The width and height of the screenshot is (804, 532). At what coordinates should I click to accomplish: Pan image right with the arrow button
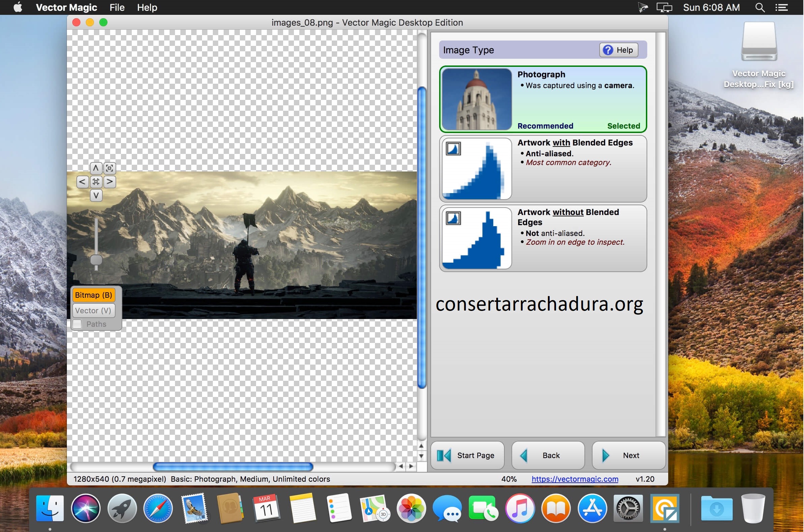tap(109, 182)
